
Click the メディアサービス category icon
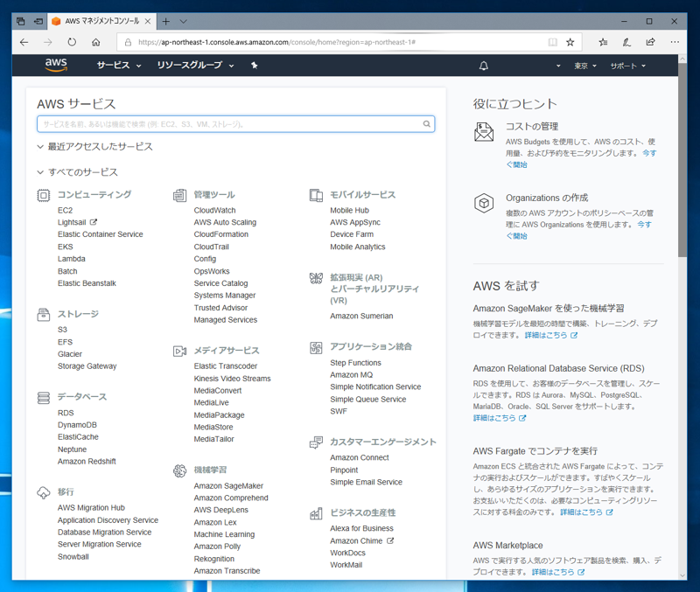coord(179,352)
